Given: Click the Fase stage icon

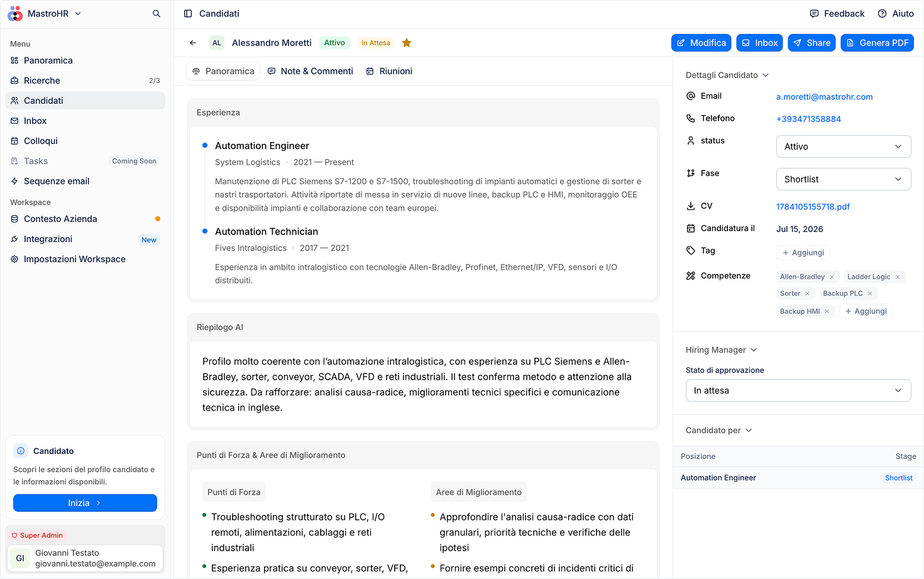Looking at the screenshot, I should pyautogui.click(x=691, y=174).
